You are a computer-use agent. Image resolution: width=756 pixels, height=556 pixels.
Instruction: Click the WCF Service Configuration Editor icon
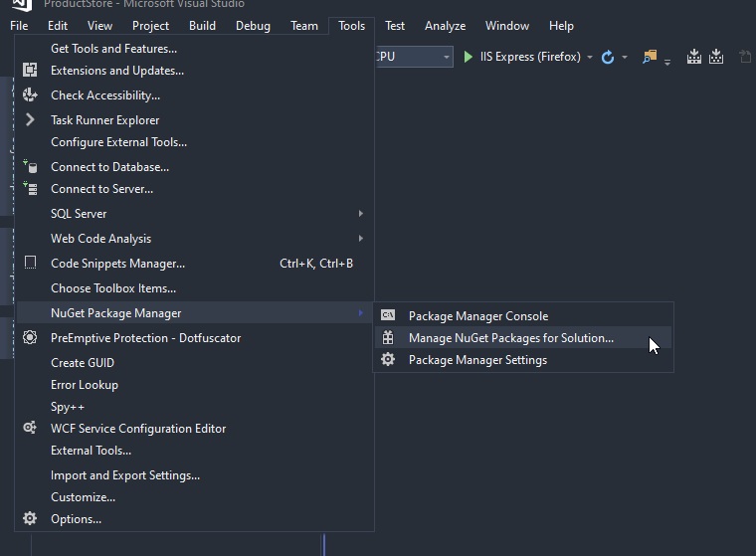click(30, 428)
